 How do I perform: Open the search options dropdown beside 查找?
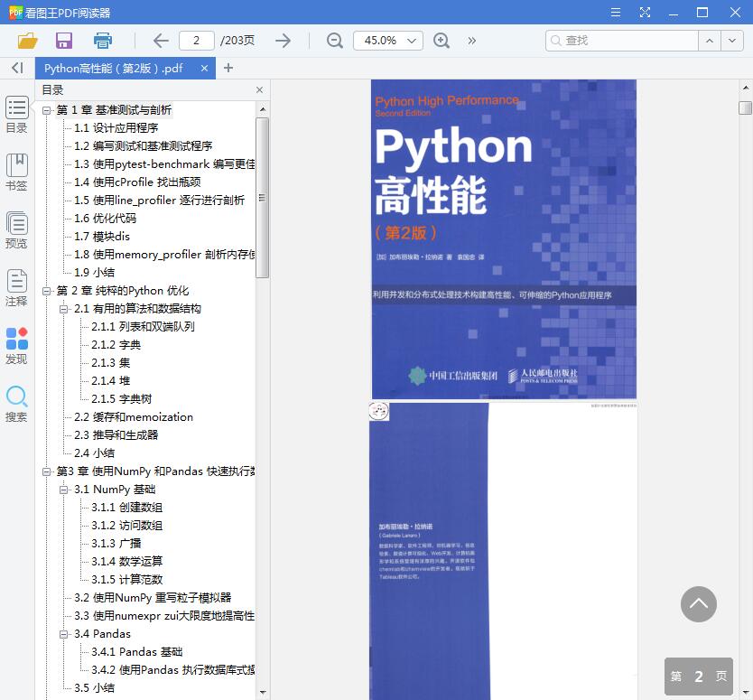coord(733,40)
